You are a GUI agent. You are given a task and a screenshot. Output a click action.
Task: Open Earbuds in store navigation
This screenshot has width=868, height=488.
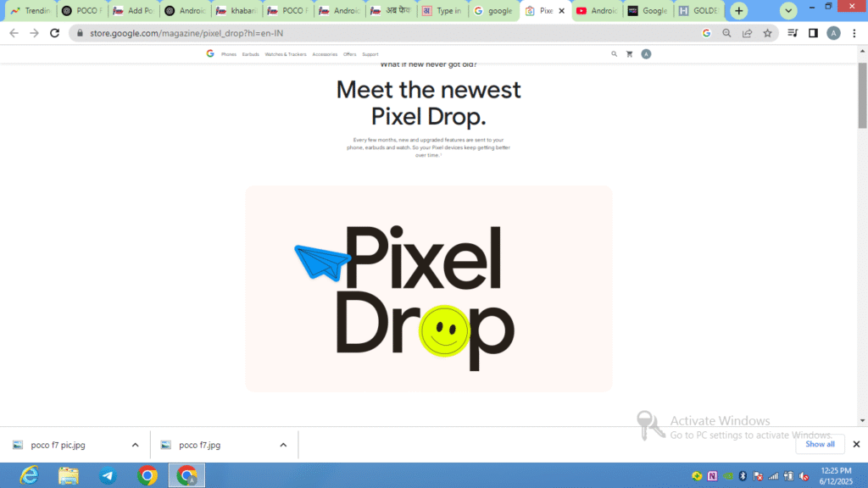(x=251, y=54)
